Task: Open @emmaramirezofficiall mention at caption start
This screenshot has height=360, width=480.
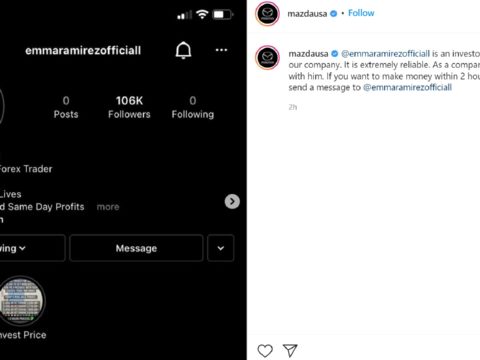Action: tap(386, 54)
